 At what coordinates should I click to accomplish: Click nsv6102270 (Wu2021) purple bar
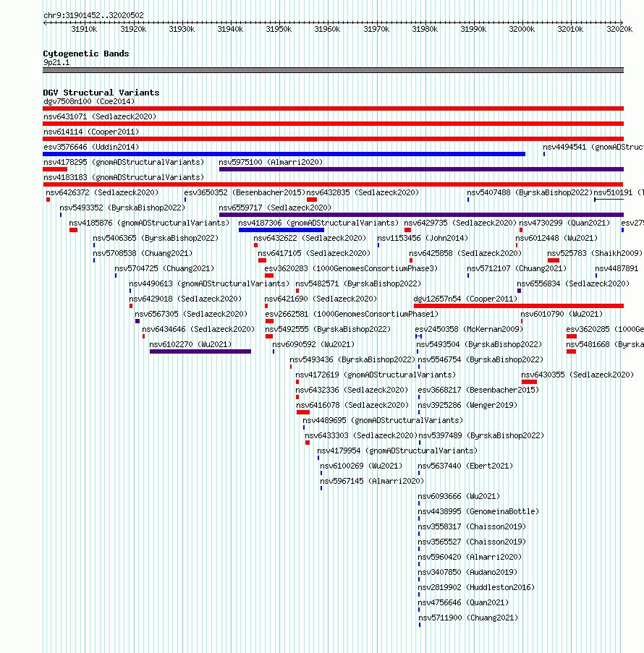200,351
